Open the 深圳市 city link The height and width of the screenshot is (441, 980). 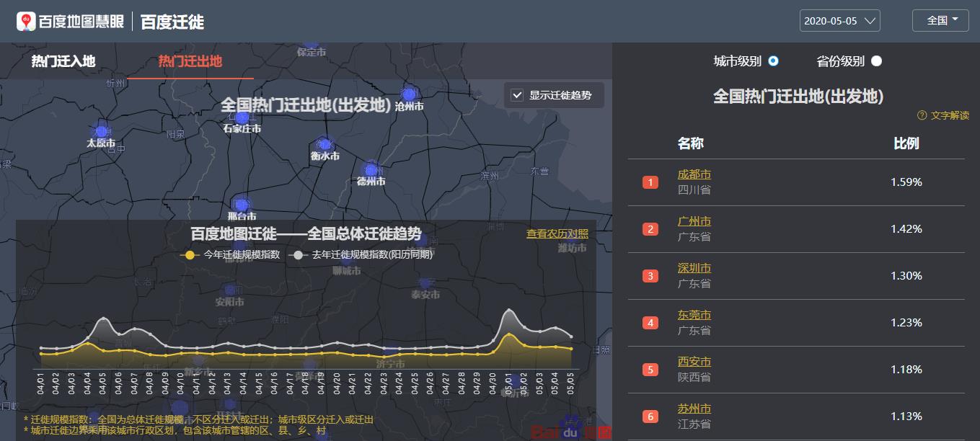694,268
